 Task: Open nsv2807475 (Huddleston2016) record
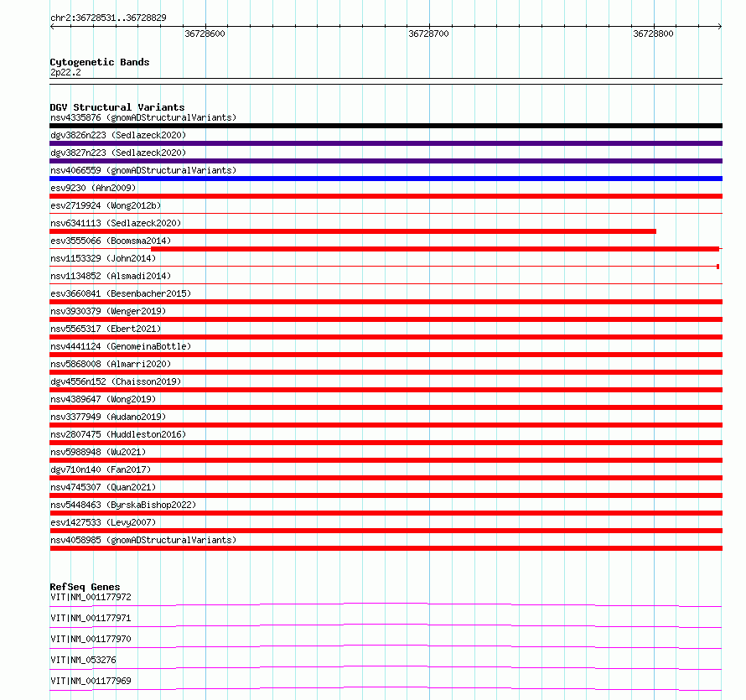118,434
